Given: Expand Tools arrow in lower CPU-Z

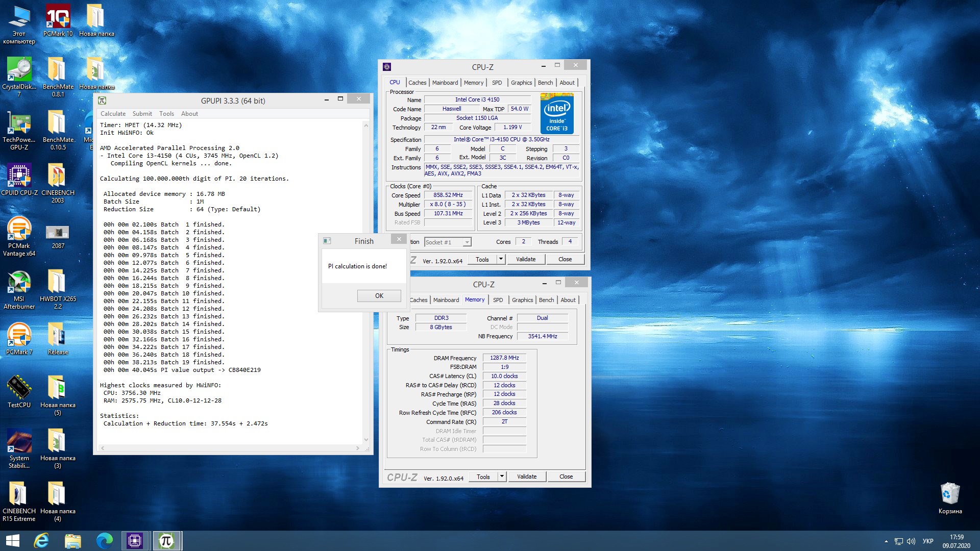Looking at the screenshot, I should coord(502,477).
